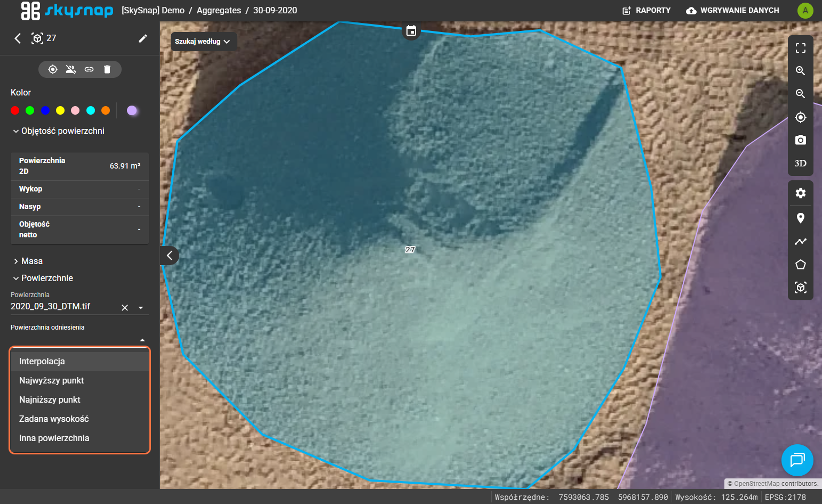The image size is (822, 504).
Task: Enter fullscreen map mode
Action: click(800, 48)
